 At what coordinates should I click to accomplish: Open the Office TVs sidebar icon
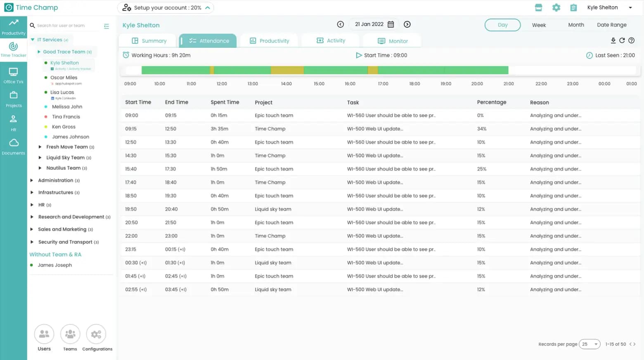pyautogui.click(x=13, y=75)
